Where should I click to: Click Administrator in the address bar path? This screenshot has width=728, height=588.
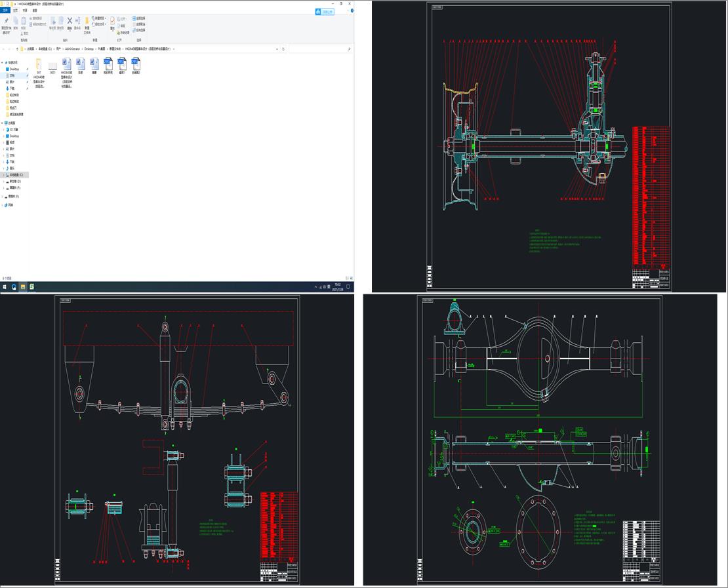pos(73,49)
